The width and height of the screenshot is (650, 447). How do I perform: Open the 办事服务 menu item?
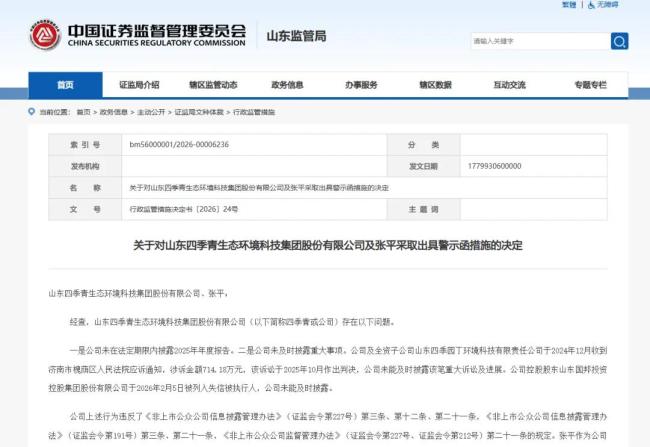(361, 85)
